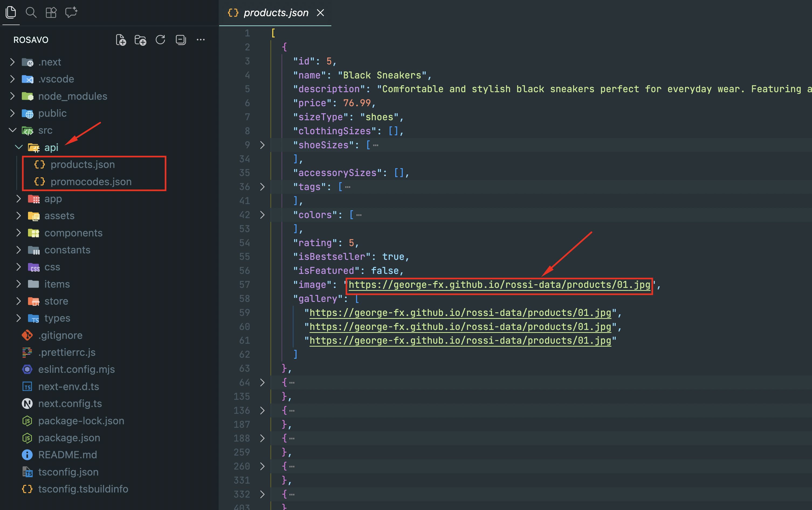The image size is (812, 510).
Task: Refresh the Explorer file tree
Action: (160, 40)
